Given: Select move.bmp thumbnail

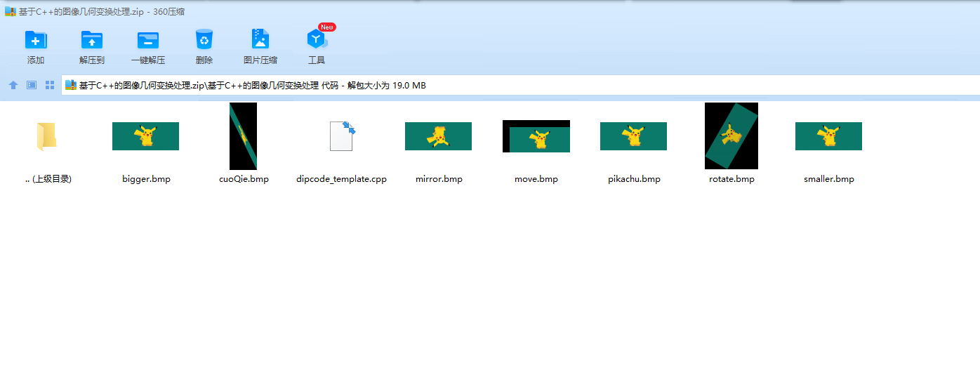Looking at the screenshot, I should tap(536, 136).
